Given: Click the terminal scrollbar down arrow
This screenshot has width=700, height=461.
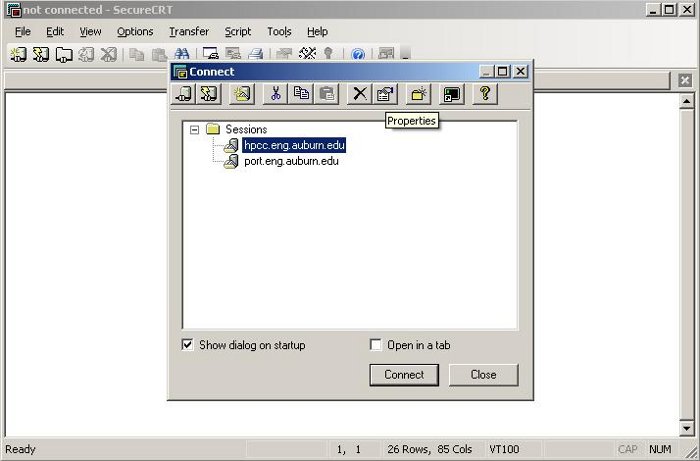Looking at the screenshot, I should (x=687, y=429).
